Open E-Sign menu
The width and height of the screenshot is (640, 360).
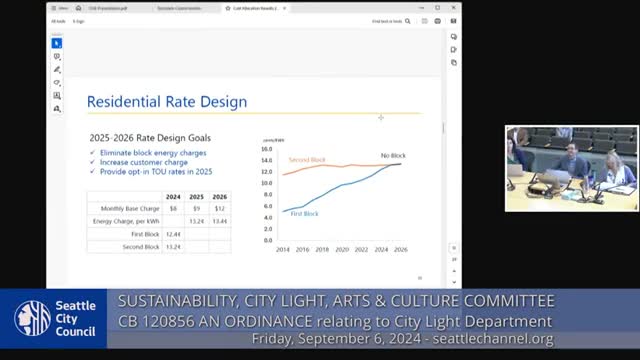(78, 21)
